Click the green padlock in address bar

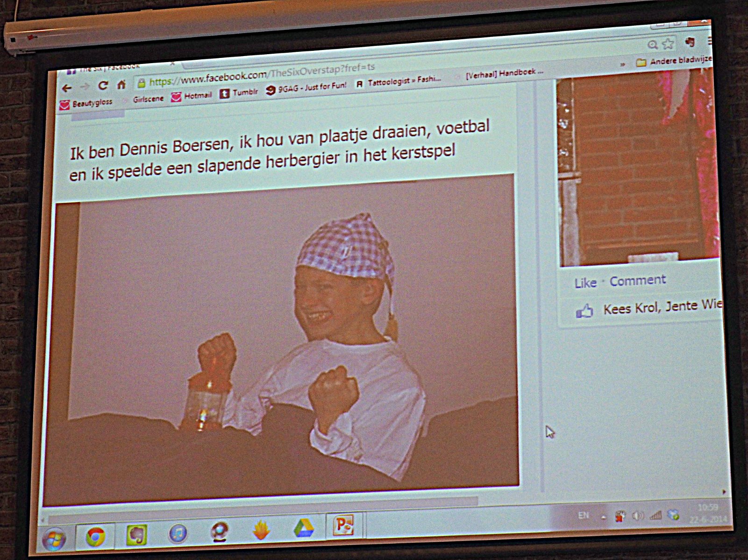[141, 84]
